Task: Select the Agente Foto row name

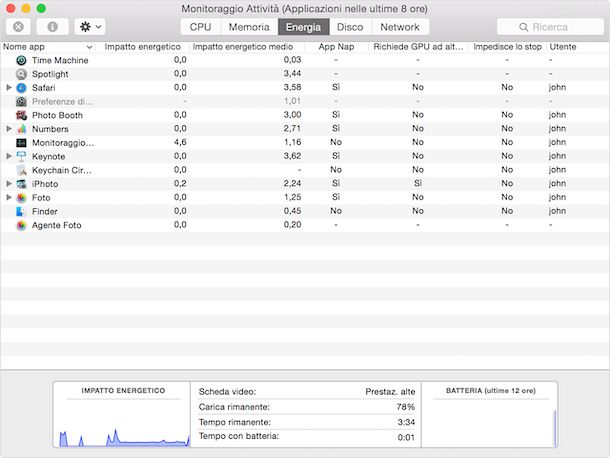Action: [56, 225]
